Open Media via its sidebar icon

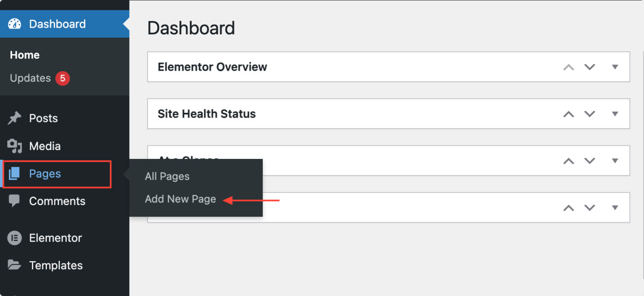click(14, 146)
